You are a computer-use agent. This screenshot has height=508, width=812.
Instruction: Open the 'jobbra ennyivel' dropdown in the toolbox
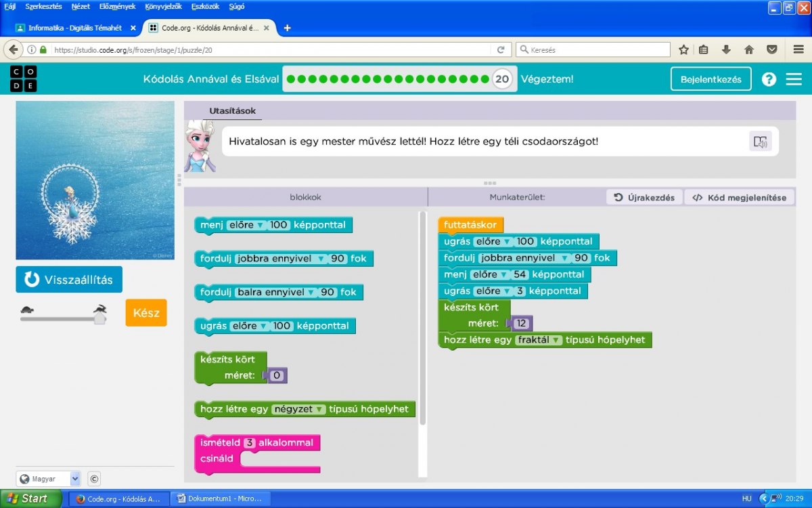point(280,259)
